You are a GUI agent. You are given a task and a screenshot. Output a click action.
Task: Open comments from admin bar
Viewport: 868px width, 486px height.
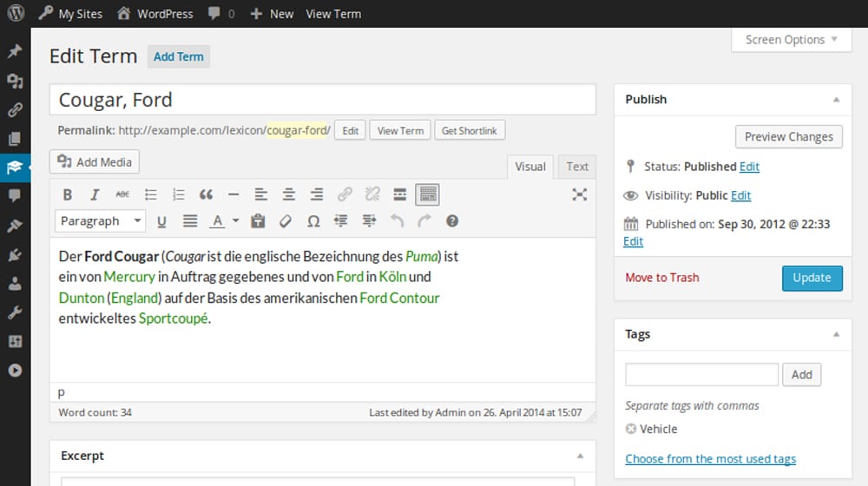click(x=221, y=13)
